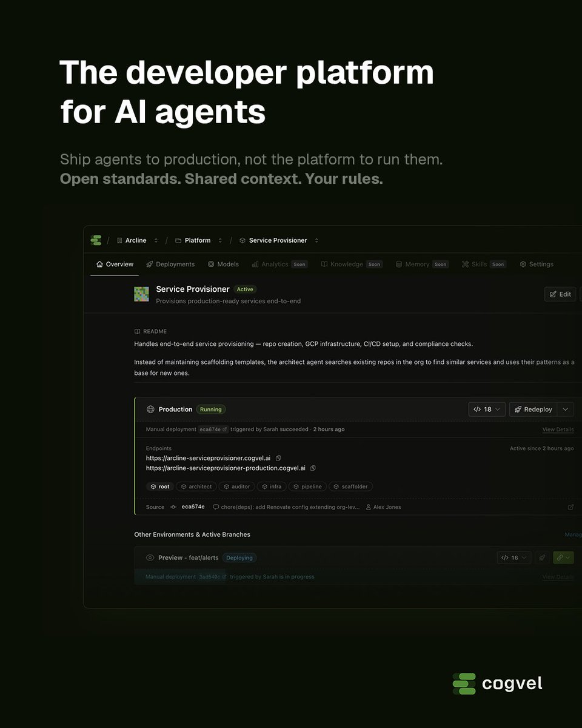The height and width of the screenshot is (728, 582).
Task: Copy the arcline-serviceprovisioner.cogvel.ai endpoint
Action: point(278,458)
